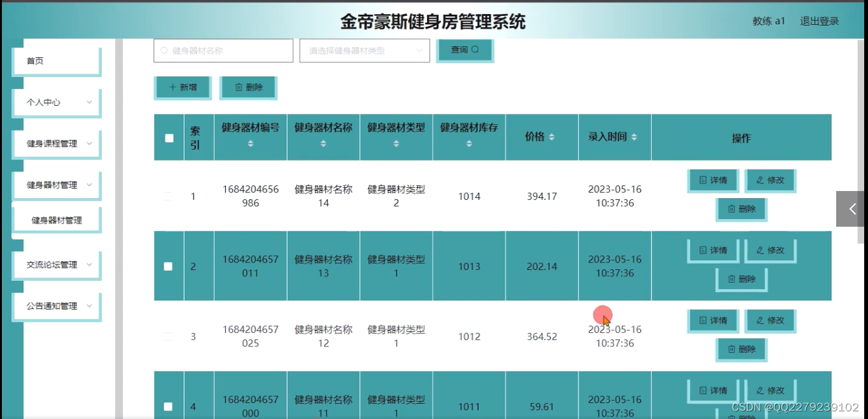This screenshot has height=419, width=868.
Task: Click trash icon on top 删除 button
Action: point(239,87)
